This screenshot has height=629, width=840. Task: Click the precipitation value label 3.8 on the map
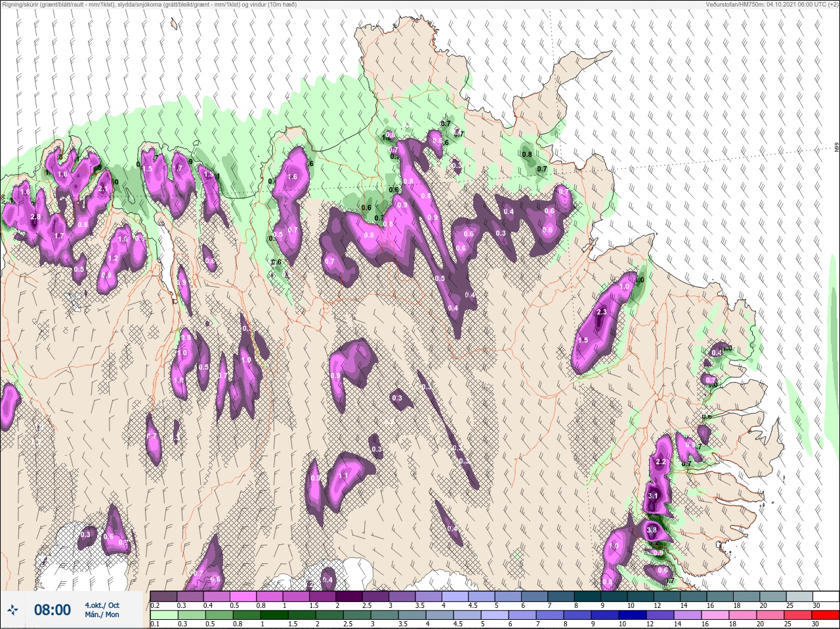point(652,530)
